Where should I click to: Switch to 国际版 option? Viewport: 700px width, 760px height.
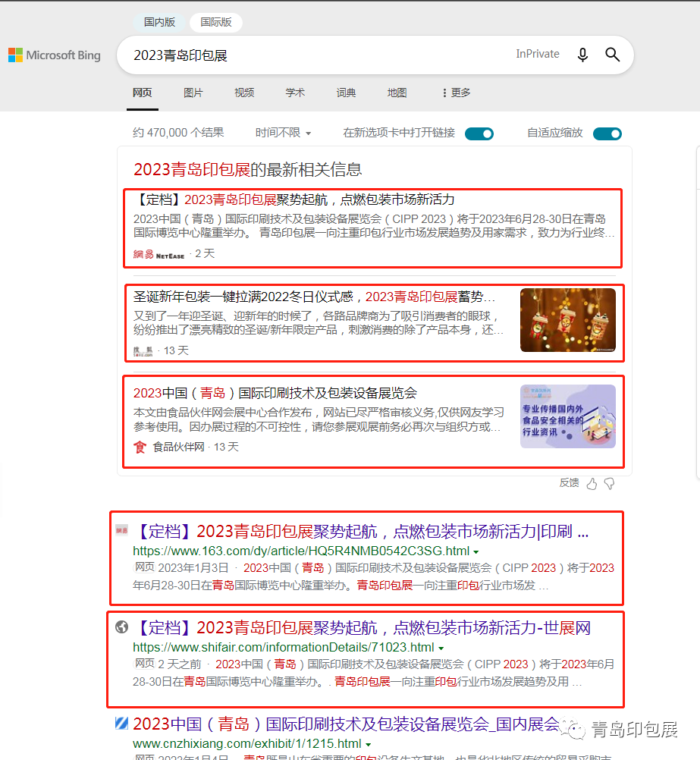216,22
